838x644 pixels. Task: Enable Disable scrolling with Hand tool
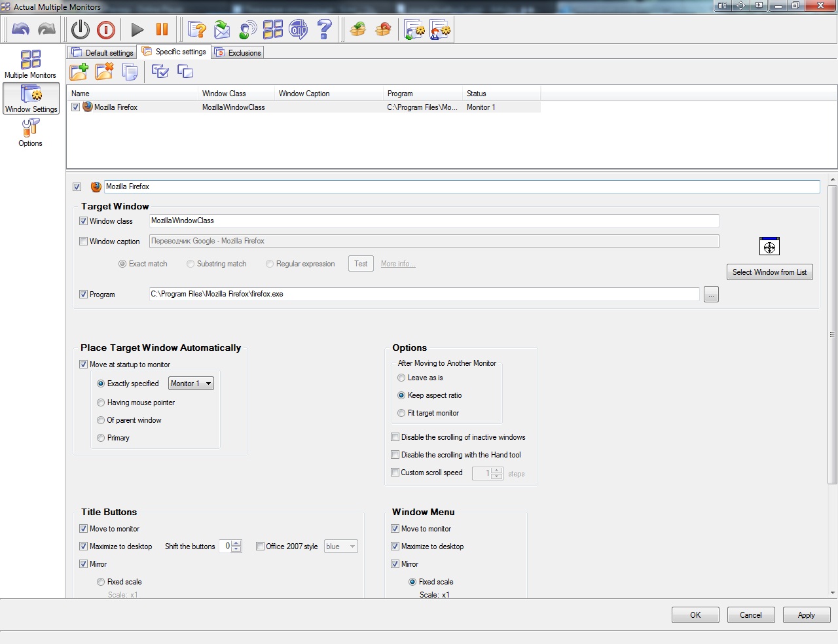(x=395, y=455)
